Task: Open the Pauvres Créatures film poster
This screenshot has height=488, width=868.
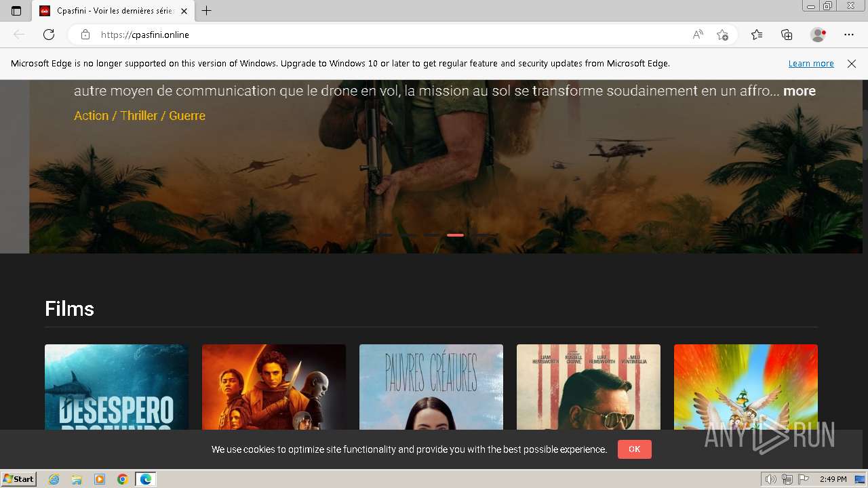Action: pyautogui.click(x=431, y=387)
